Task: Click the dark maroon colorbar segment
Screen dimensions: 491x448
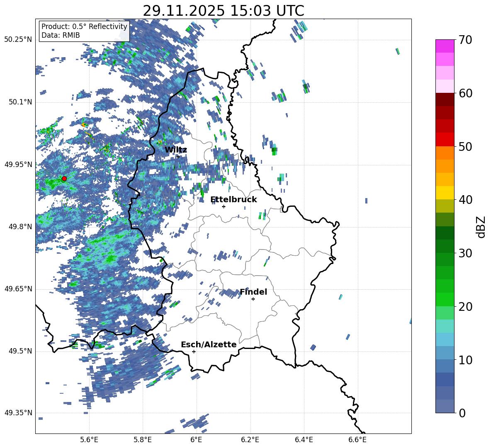Action: pyautogui.click(x=445, y=99)
